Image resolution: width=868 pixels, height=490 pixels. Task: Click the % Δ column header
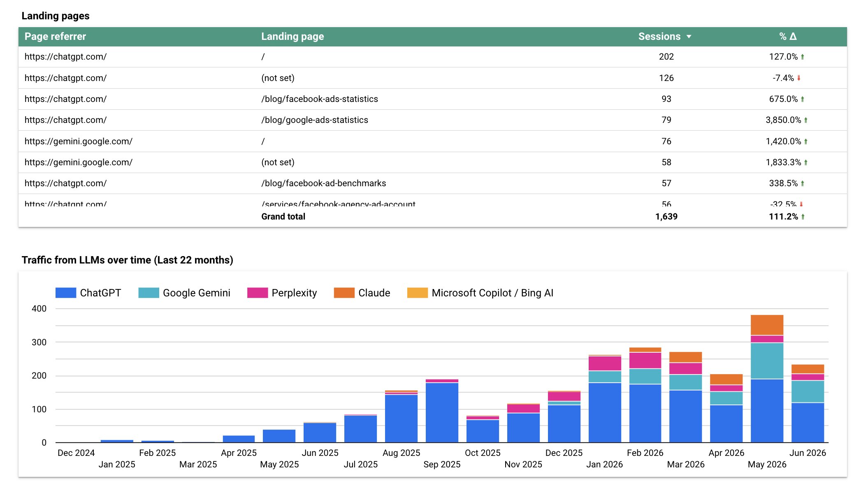point(788,37)
